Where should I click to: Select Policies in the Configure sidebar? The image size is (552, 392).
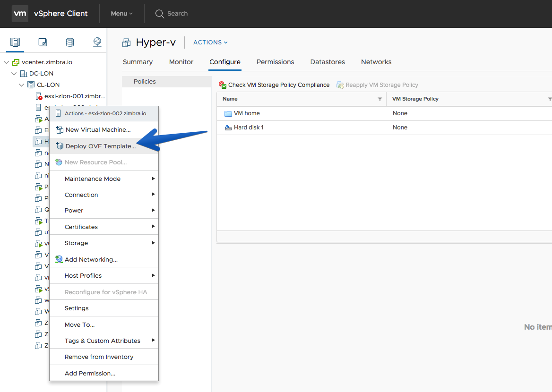point(166,82)
